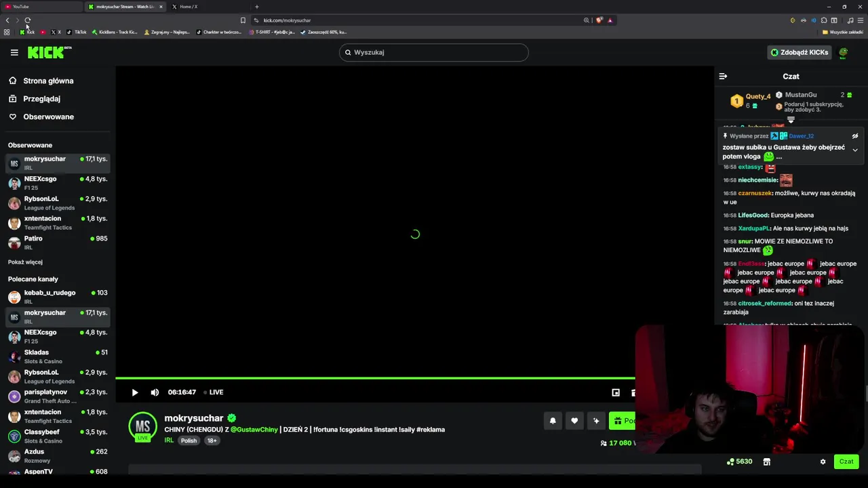Enable picture-in-picture mini player icon

pyautogui.click(x=616, y=392)
